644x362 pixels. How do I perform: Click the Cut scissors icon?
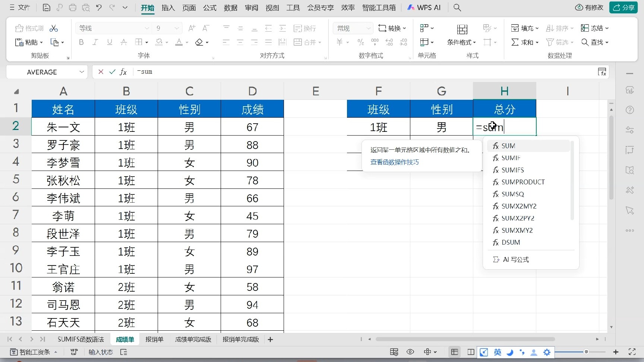[x=54, y=28]
